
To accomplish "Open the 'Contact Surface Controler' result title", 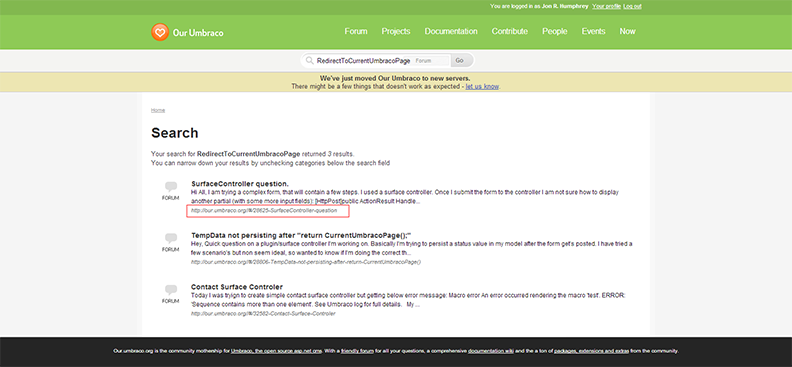I will coord(237,287).
